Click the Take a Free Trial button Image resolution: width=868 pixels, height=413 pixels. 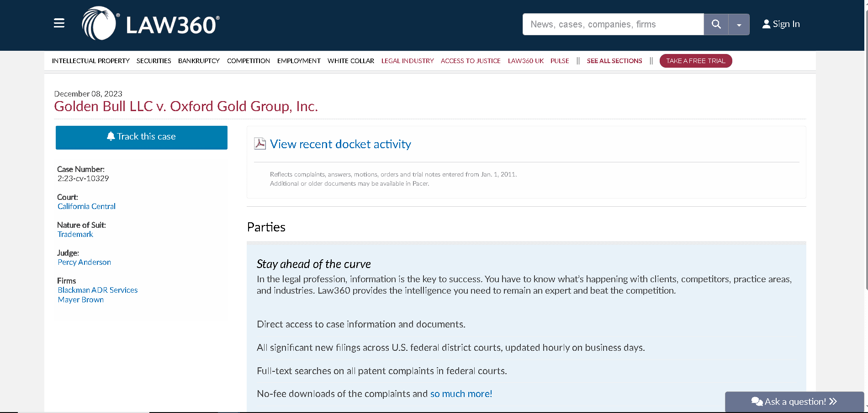point(696,61)
